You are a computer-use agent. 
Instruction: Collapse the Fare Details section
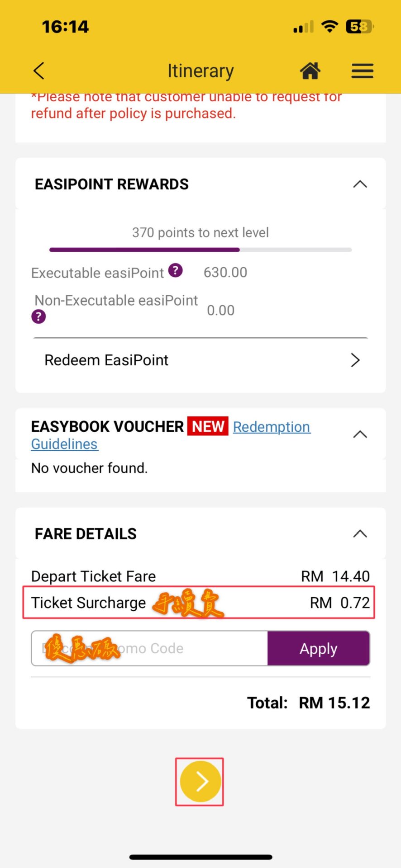click(360, 534)
